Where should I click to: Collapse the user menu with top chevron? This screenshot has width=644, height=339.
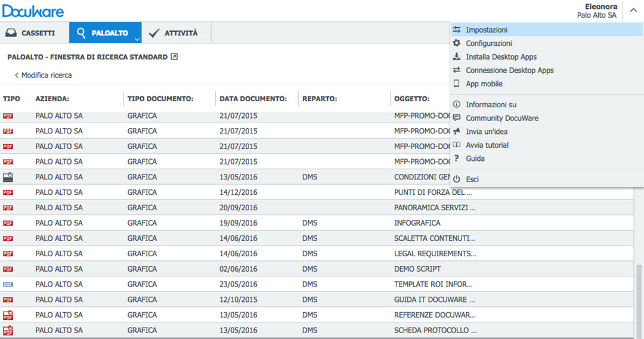coord(633,11)
